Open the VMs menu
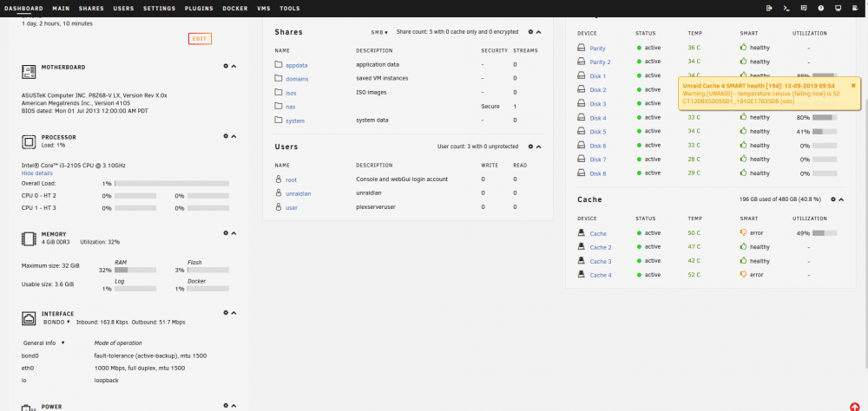Screen dimensions: 868x411 [x=264, y=9]
